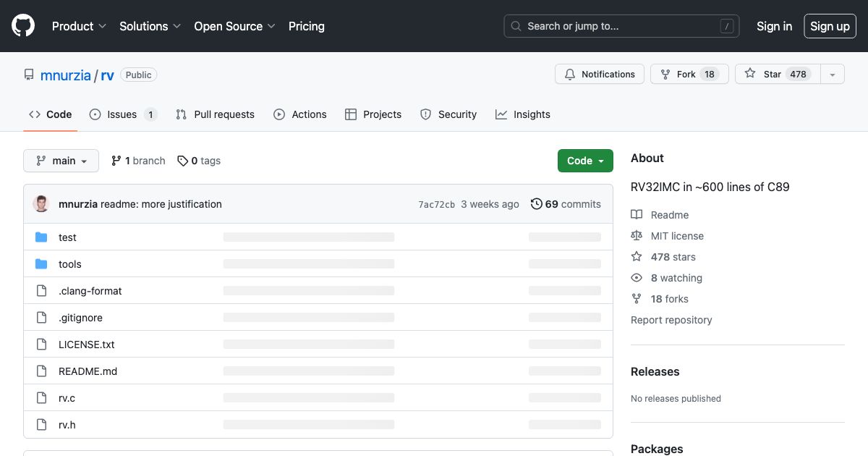Click the commit history clock icon
The width and height of the screenshot is (868, 456).
click(536, 204)
